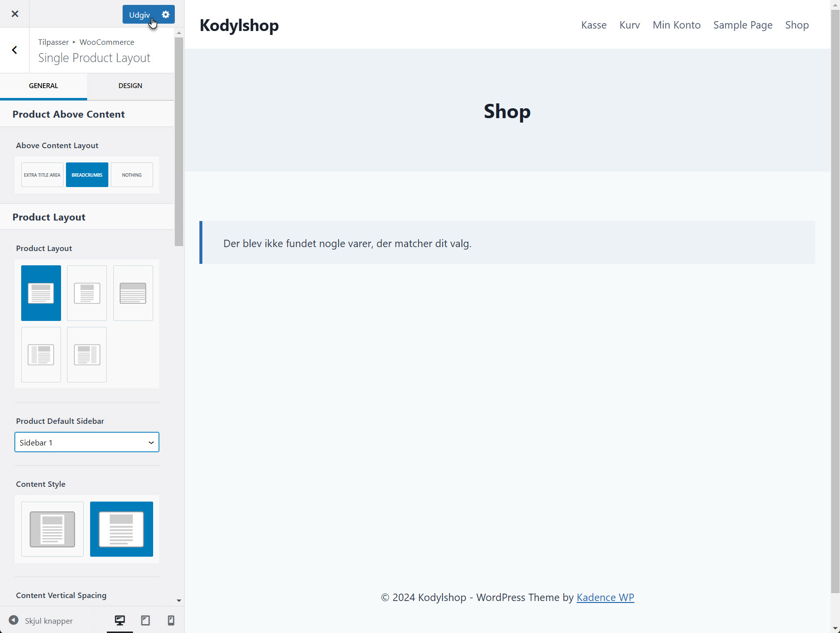Open the Product Default Sidebar dropdown
This screenshot has height=633, width=840.
click(87, 442)
